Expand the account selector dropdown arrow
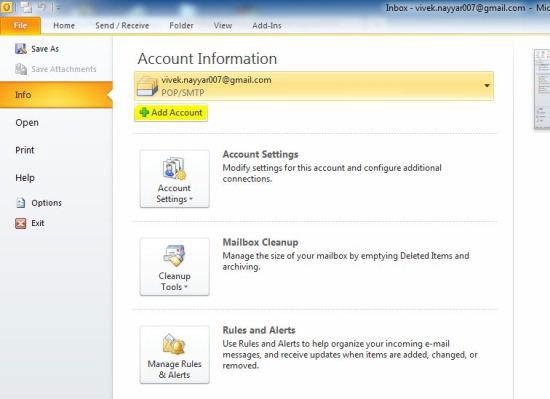 (x=487, y=86)
